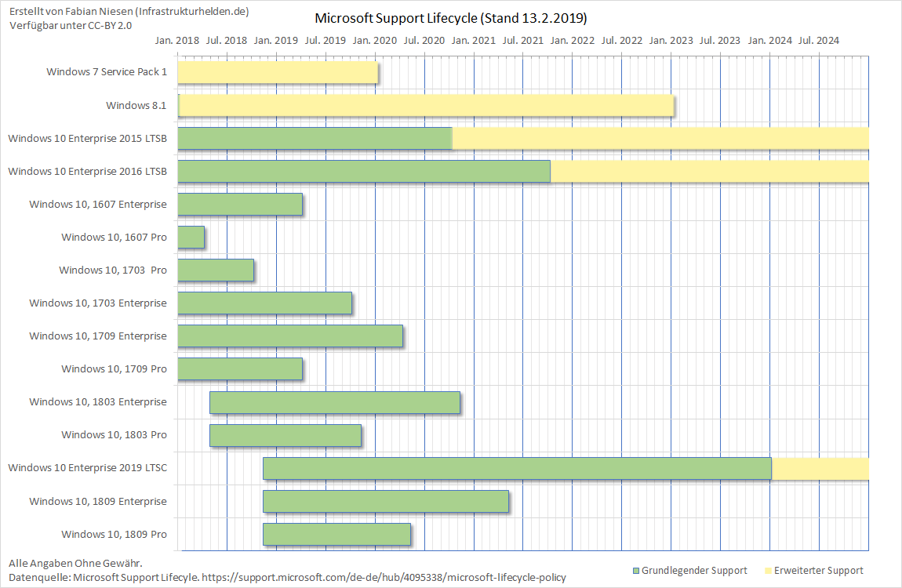This screenshot has height=588, width=902.
Task: Click the yellow Windows 7 Service Pack 1 bar
Action: [x=278, y=72]
